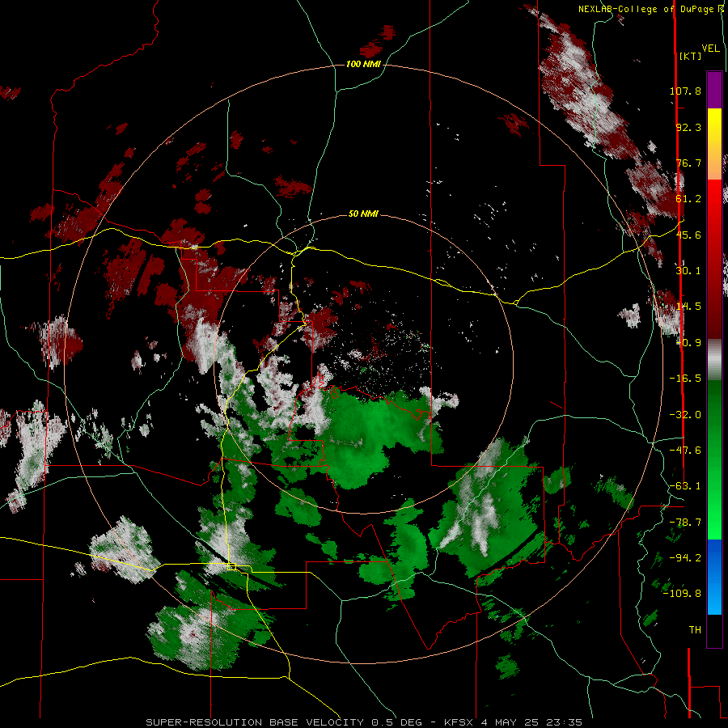
Task: Select the -63.1 legend value
Action: (685, 486)
